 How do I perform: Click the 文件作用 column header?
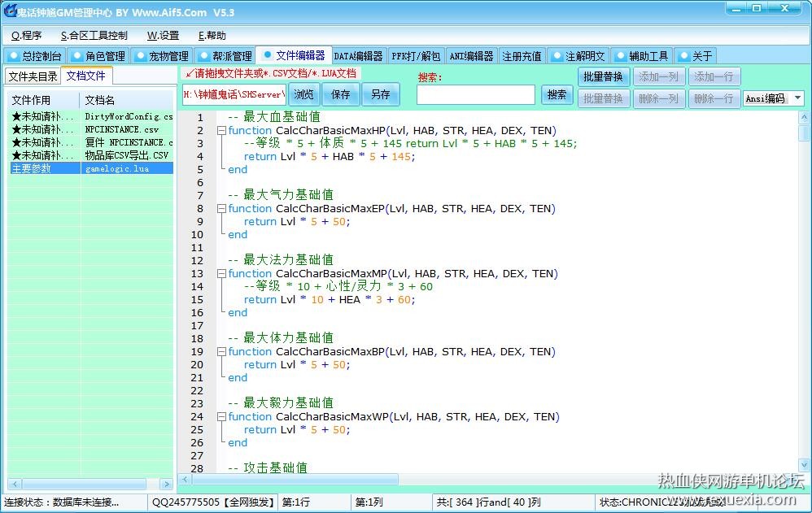pos(43,100)
